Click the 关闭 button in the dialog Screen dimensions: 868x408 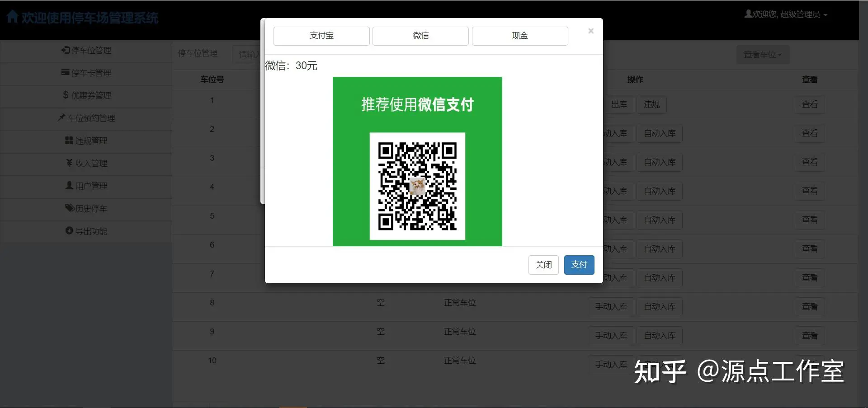pos(543,265)
